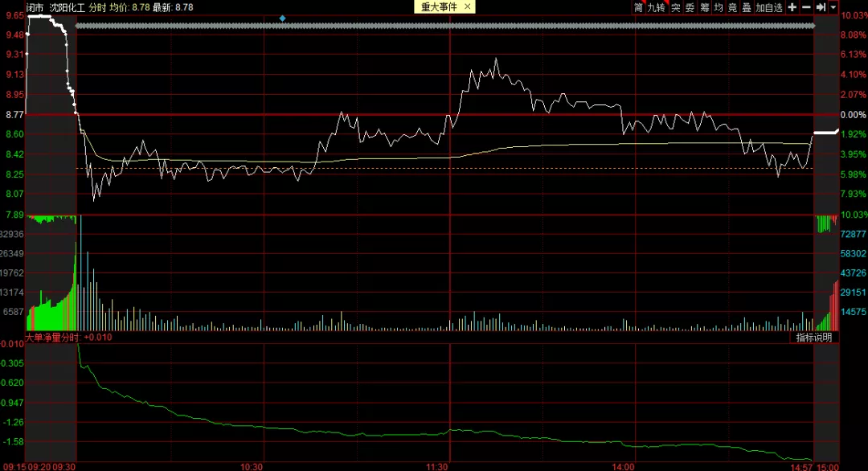Click the 14575 volume axis label
This screenshot has height=471, width=868.
[853, 312]
